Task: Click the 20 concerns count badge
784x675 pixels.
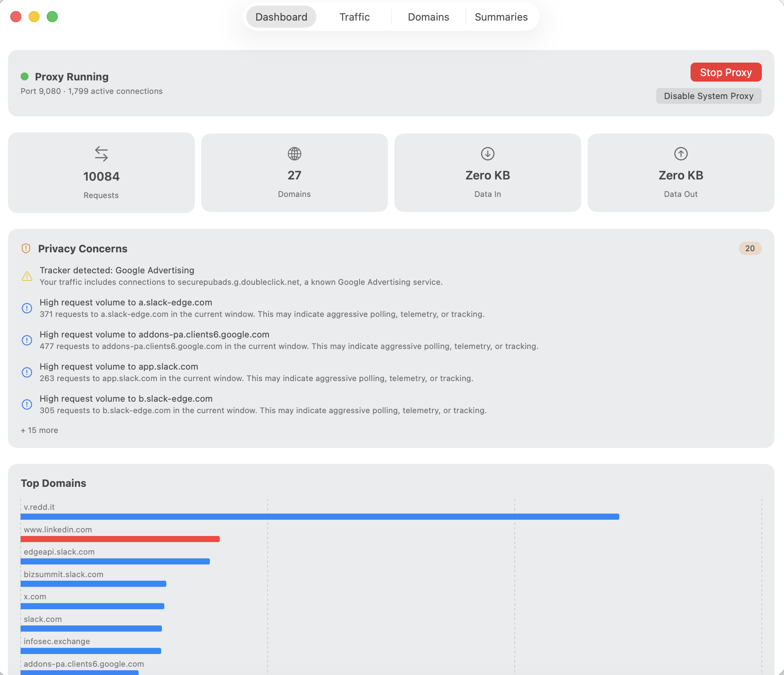Action: tap(750, 248)
